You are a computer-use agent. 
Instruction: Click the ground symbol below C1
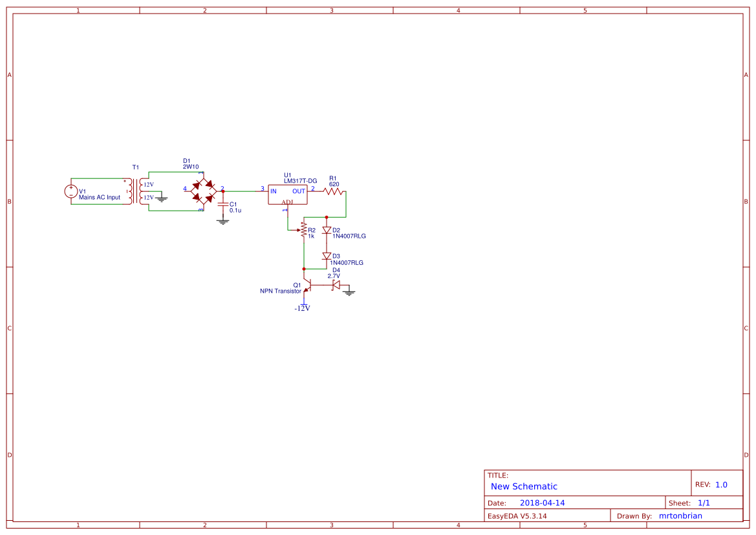click(223, 222)
